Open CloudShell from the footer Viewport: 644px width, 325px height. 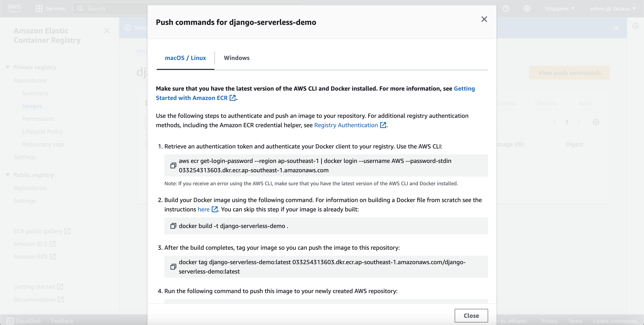click(x=24, y=321)
